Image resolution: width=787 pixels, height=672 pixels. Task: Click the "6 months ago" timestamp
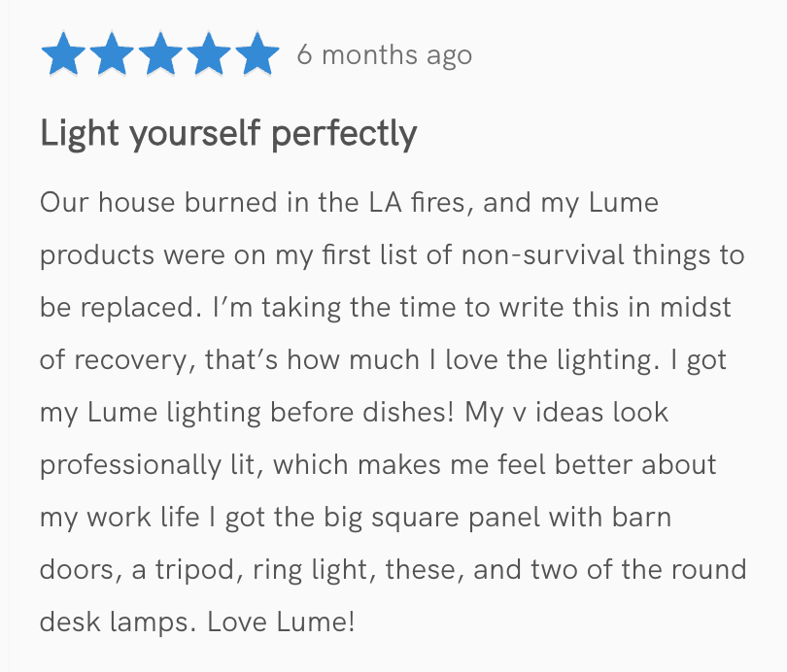[385, 55]
